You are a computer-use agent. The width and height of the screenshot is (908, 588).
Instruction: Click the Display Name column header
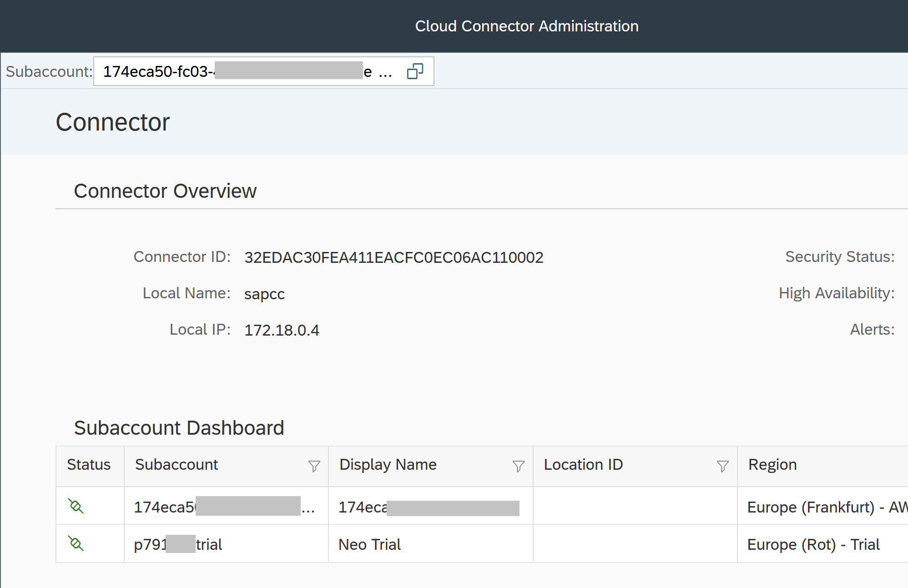388,465
